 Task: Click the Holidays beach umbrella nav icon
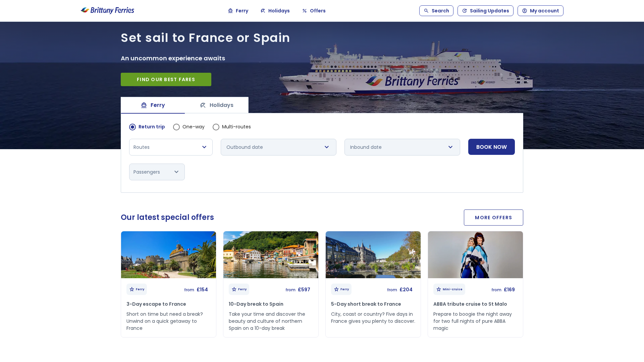click(263, 11)
